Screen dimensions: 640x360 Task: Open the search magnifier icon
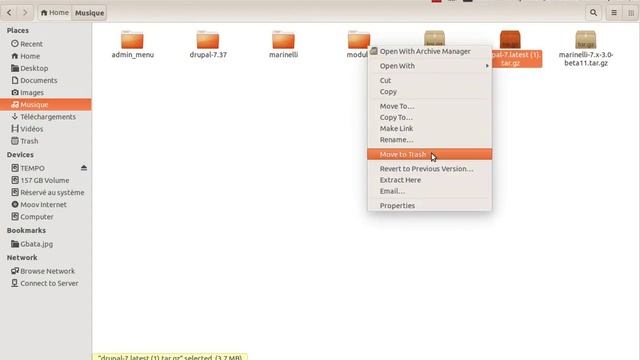593,13
